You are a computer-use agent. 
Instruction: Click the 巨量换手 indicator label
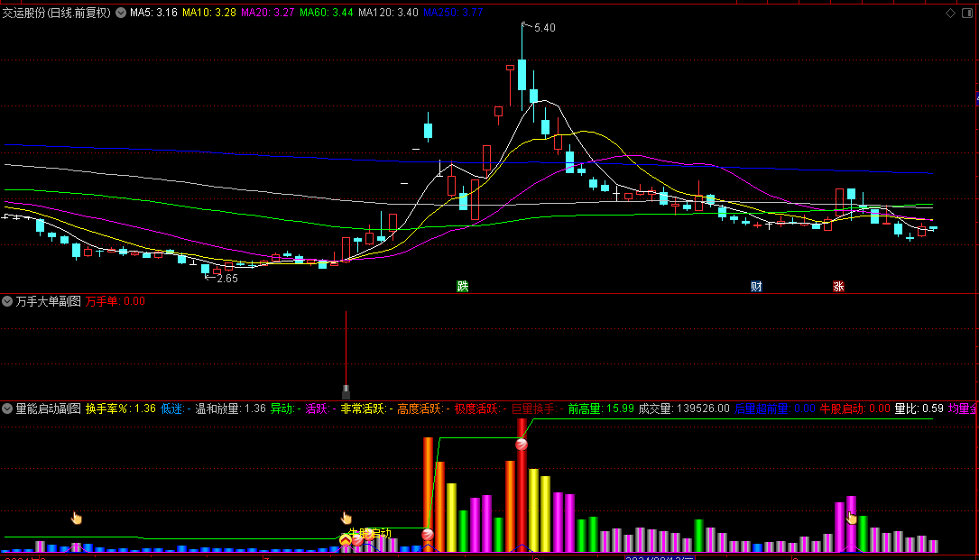coord(538,409)
